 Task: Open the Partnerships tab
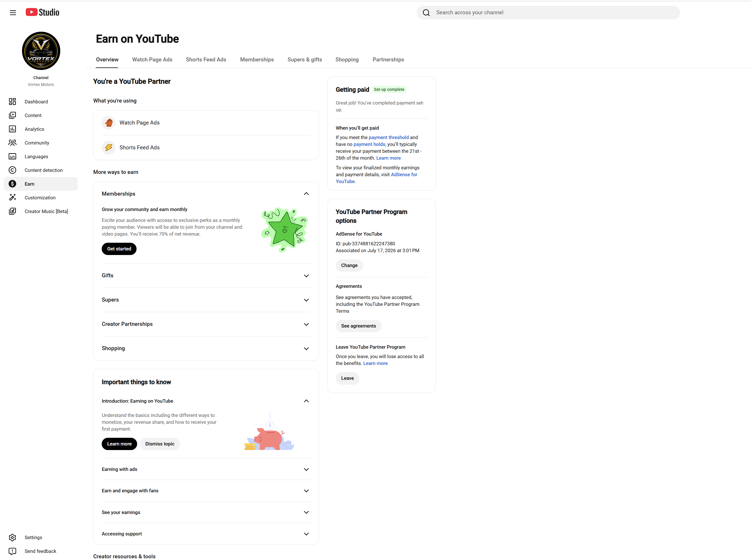pyautogui.click(x=388, y=60)
